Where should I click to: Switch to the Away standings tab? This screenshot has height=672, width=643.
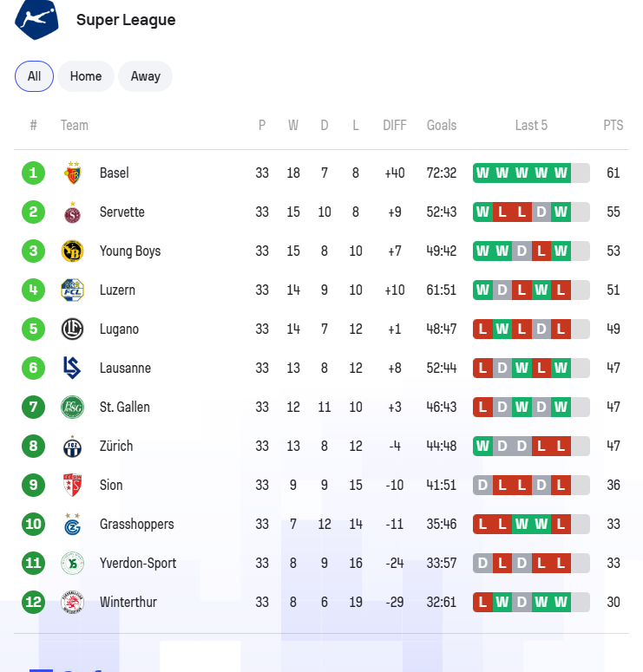click(x=146, y=76)
